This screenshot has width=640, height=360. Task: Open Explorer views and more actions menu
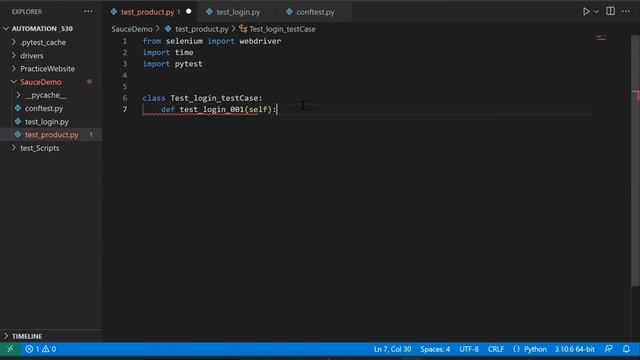(x=88, y=11)
